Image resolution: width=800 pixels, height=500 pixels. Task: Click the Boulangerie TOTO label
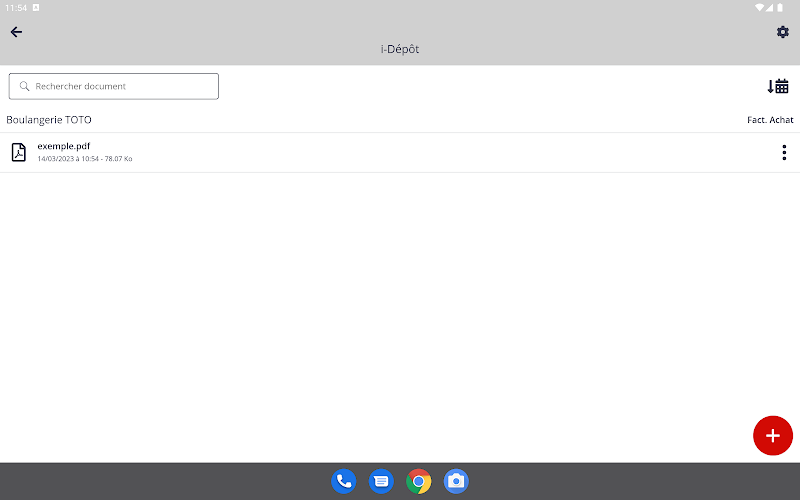click(x=49, y=120)
